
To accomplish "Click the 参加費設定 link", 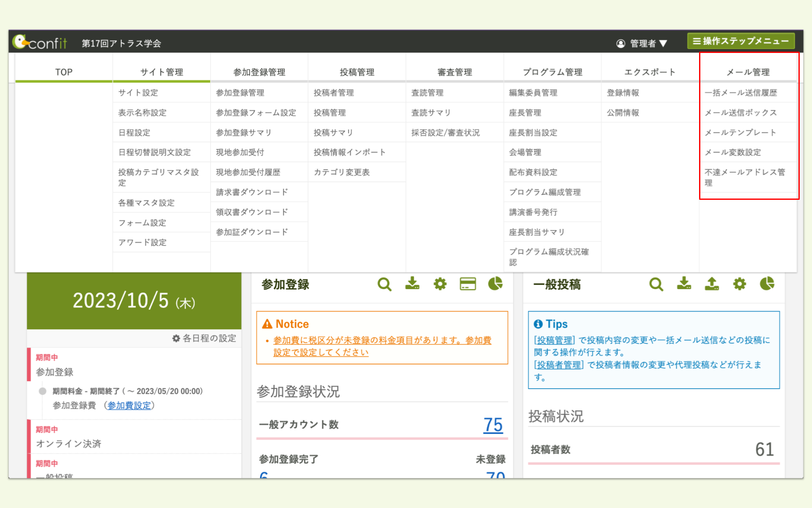I will [129, 406].
